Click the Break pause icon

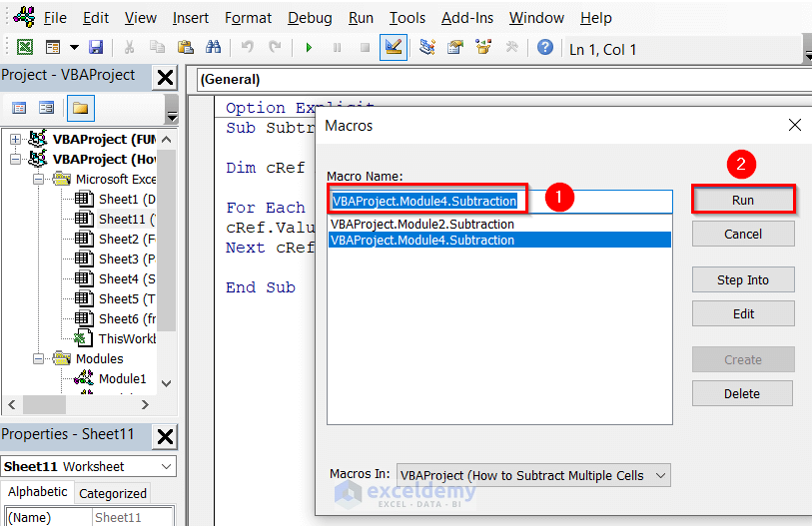pyautogui.click(x=338, y=48)
